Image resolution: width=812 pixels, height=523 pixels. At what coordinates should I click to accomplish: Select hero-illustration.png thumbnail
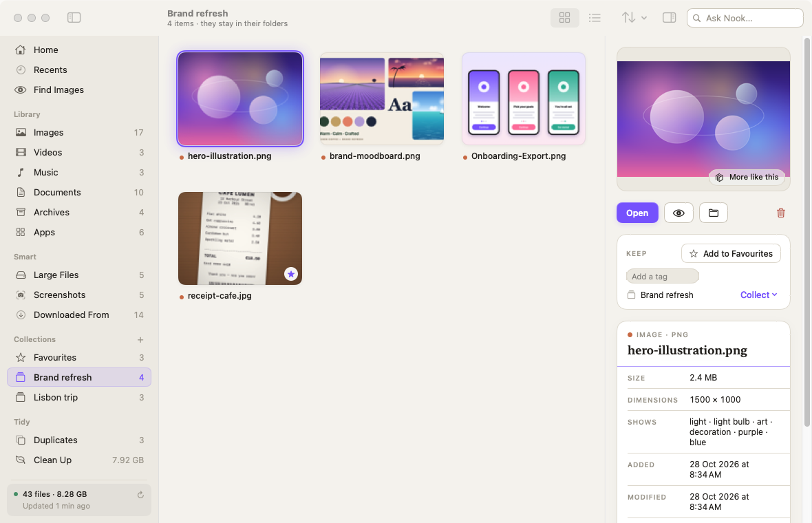pos(239,98)
